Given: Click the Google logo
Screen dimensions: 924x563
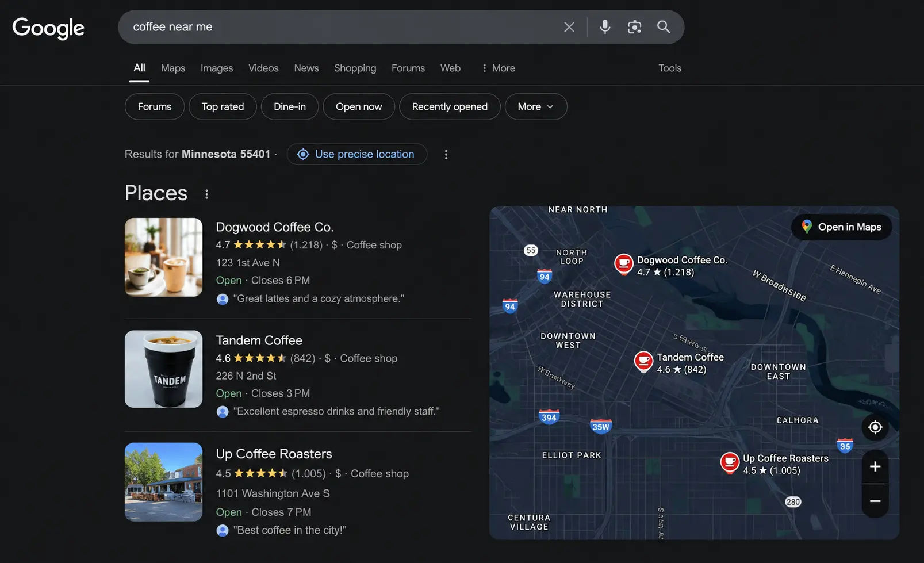Looking at the screenshot, I should point(48,28).
